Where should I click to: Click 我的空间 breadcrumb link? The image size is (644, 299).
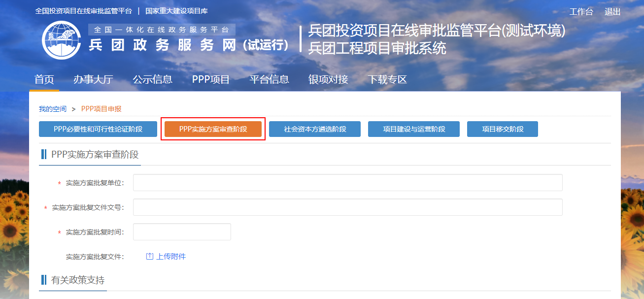[x=53, y=109]
